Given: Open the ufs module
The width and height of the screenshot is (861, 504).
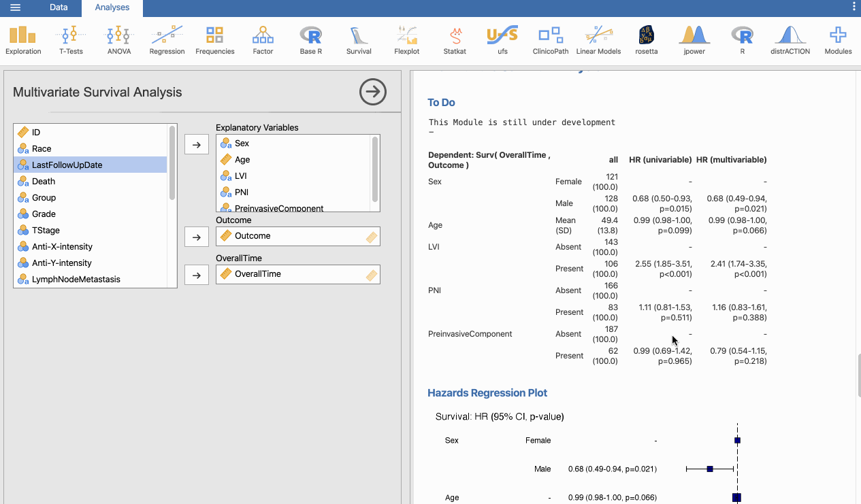Looking at the screenshot, I should 502,41.
